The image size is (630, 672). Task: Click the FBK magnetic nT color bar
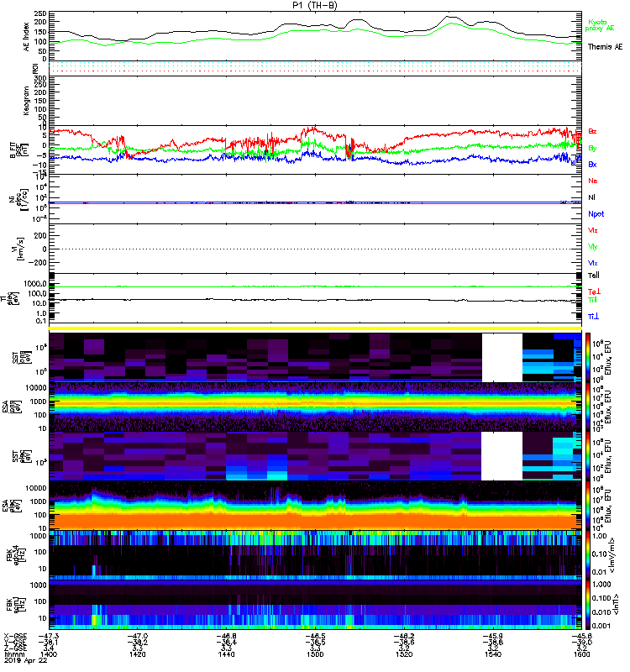587,605
